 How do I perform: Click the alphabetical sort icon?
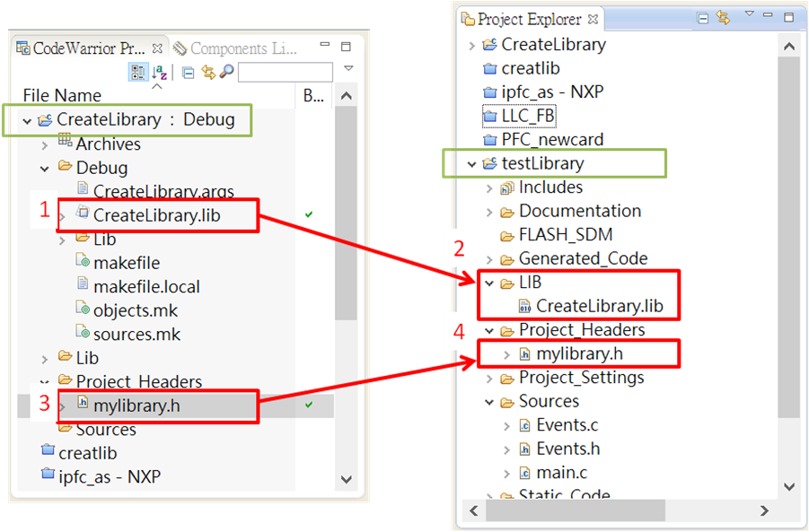coord(159,73)
